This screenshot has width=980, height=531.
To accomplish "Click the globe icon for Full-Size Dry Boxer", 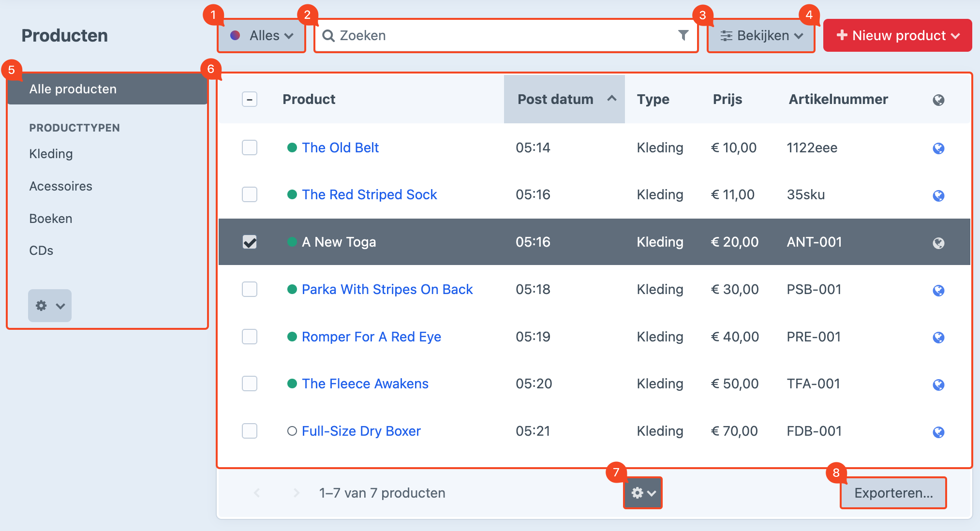I will (x=938, y=432).
